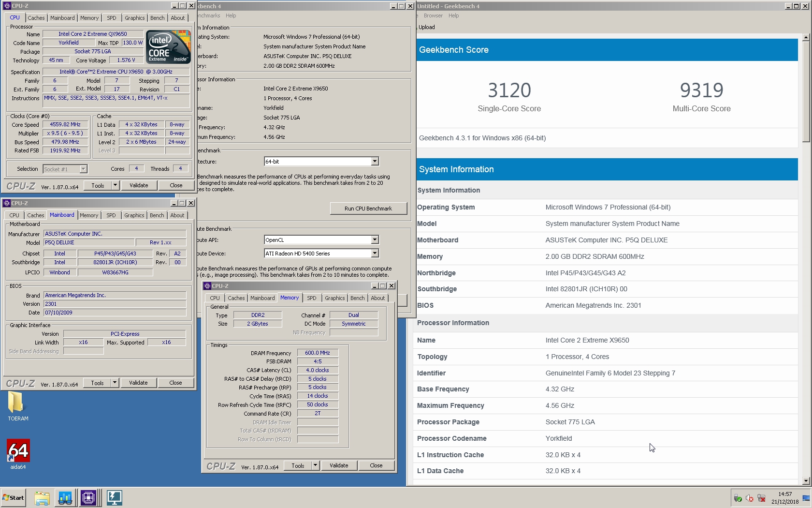The height and width of the screenshot is (508, 812).
Task: Click Validate in the Memory CPU-Z window
Action: 339,465
